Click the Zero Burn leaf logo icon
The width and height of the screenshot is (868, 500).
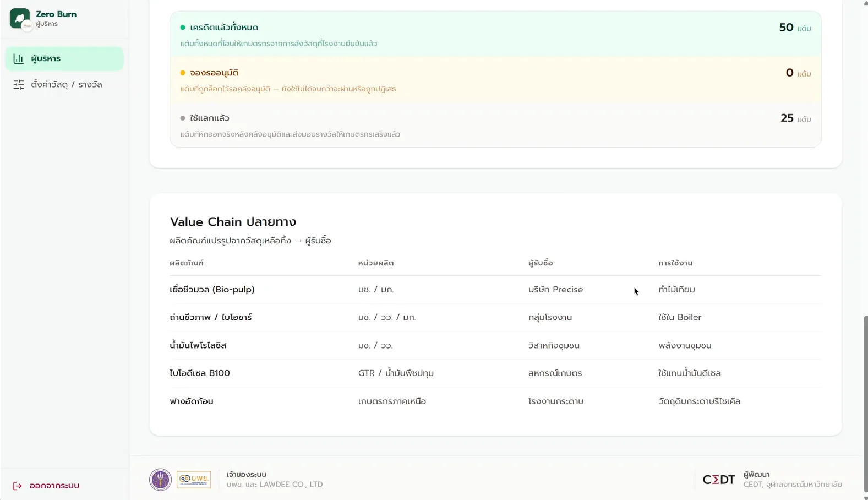click(x=19, y=18)
